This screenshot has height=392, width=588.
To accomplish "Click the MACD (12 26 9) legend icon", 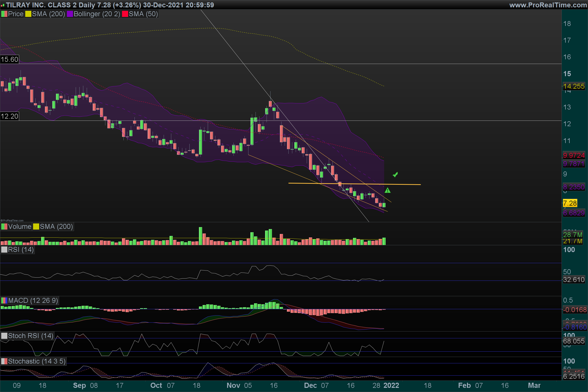I will click(4, 300).
